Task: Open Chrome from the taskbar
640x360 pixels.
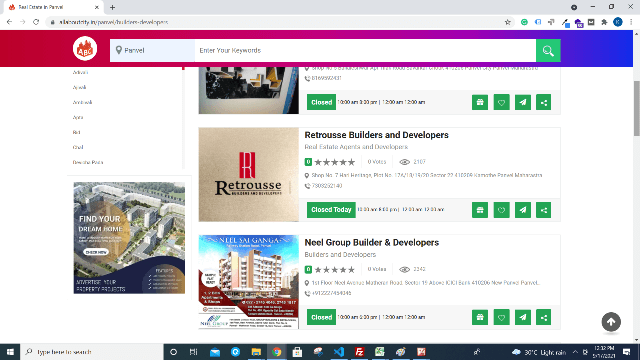Action: (x=276, y=352)
